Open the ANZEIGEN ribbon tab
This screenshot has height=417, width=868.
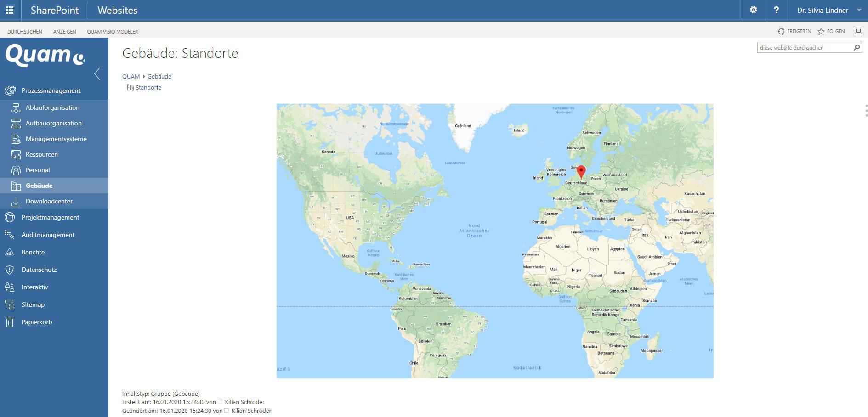click(x=64, y=32)
